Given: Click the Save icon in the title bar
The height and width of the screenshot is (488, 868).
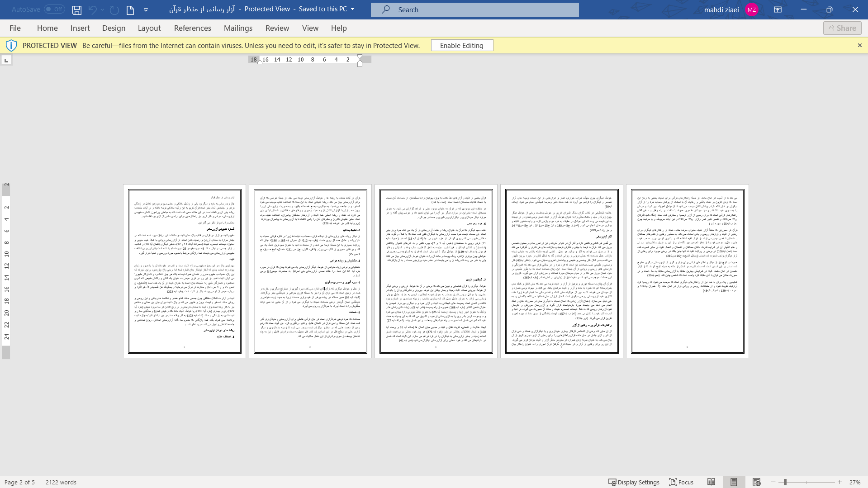Looking at the screenshot, I should [77, 9].
